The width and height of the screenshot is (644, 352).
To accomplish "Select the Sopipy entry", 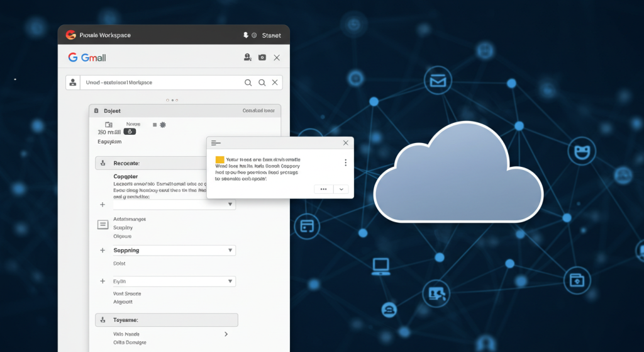I will (123, 227).
